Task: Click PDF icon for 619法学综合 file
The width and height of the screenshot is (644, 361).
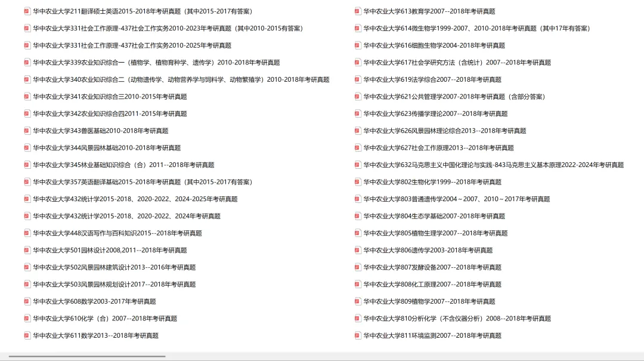Action: (357, 80)
